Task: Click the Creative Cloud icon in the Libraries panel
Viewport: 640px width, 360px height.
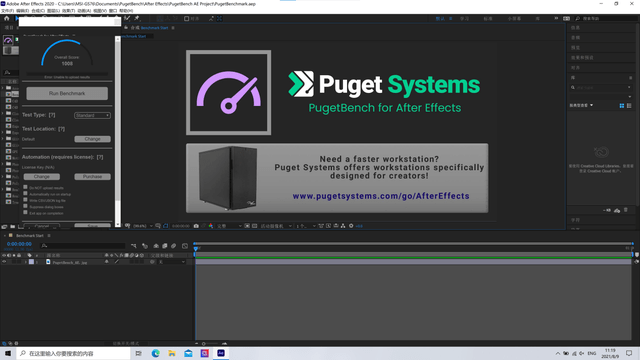Action: tap(601, 153)
